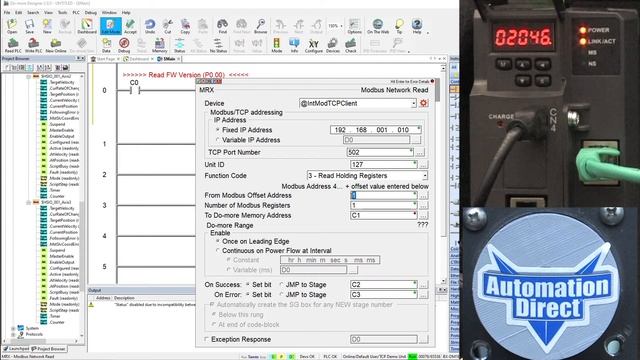Toggle the Edit Mode toolbar button

tap(111, 26)
